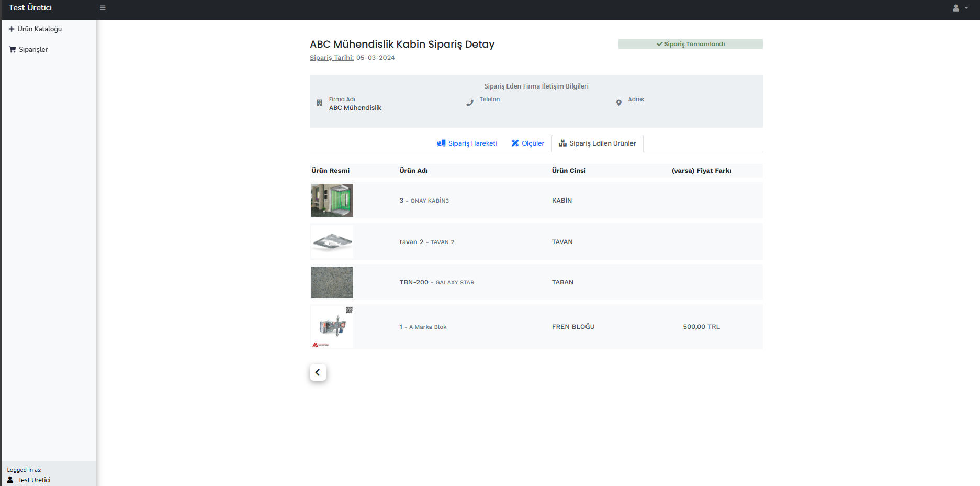980x486 pixels.
Task: Click the Sipariş Tarihi link
Action: pos(331,58)
